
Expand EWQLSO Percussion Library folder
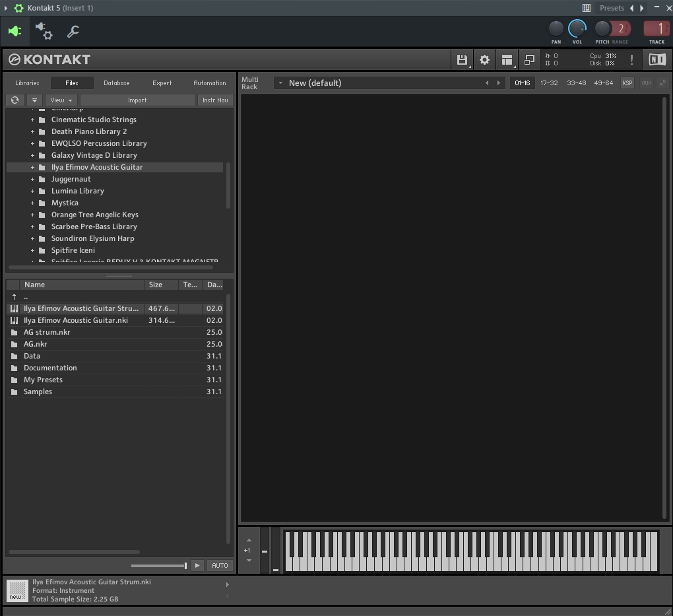pyautogui.click(x=32, y=143)
